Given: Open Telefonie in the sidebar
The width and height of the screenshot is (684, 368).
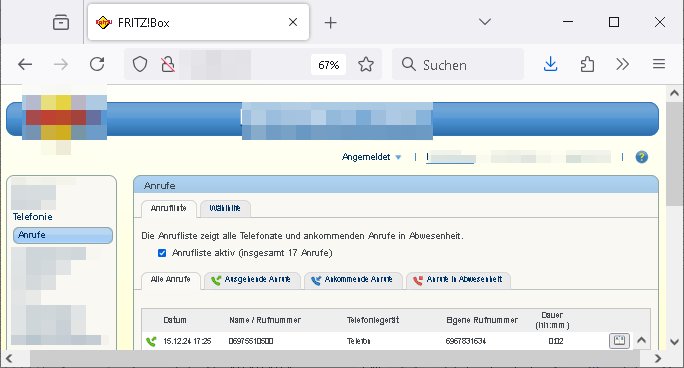Looking at the screenshot, I should [x=33, y=217].
